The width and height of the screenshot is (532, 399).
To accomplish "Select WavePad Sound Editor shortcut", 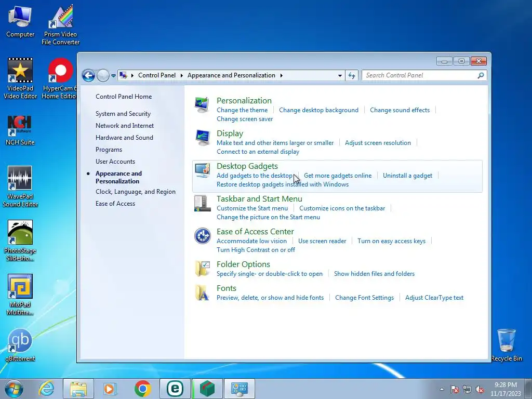I will click(x=20, y=187).
